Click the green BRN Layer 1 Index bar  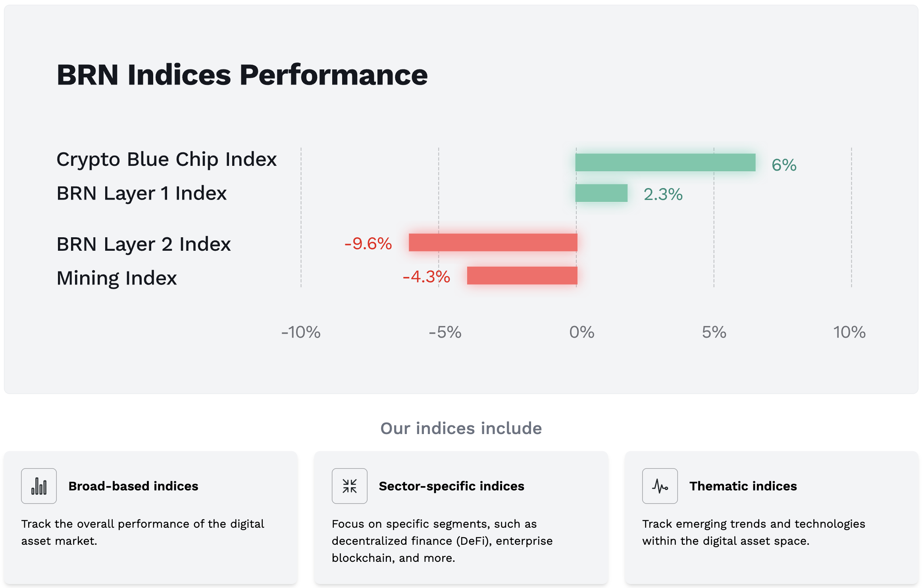[x=601, y=193]
